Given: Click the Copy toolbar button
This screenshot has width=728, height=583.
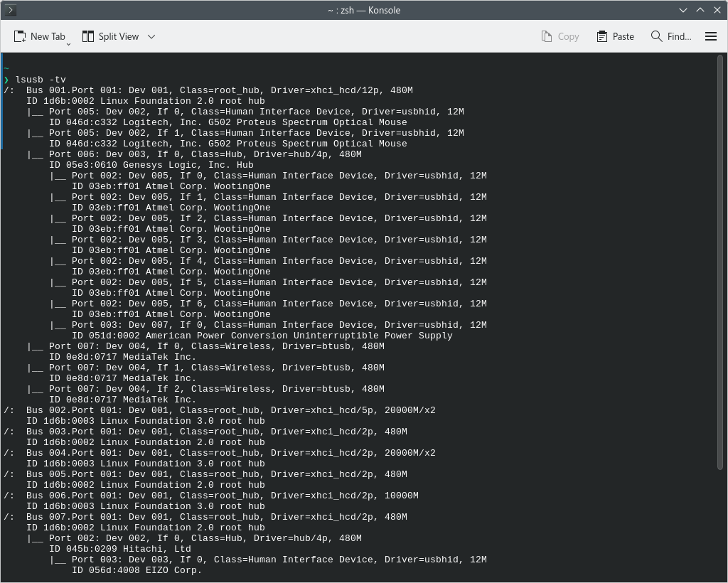Looking at the screenshot, I should [x=560, y=36].
